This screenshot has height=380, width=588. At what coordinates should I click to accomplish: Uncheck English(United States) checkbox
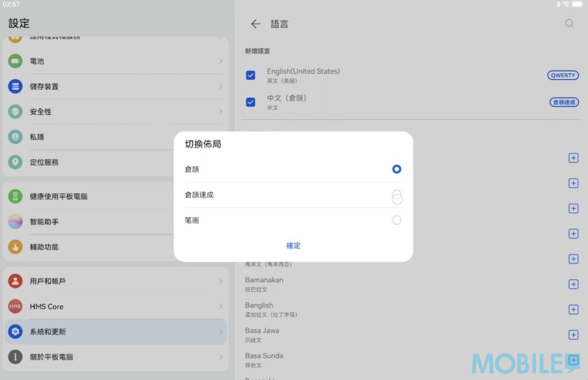(250, 75)
